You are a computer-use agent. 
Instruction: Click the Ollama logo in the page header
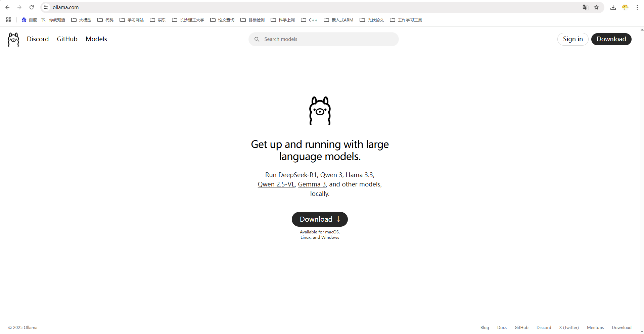pyautogui.click(x=13, y=40)
